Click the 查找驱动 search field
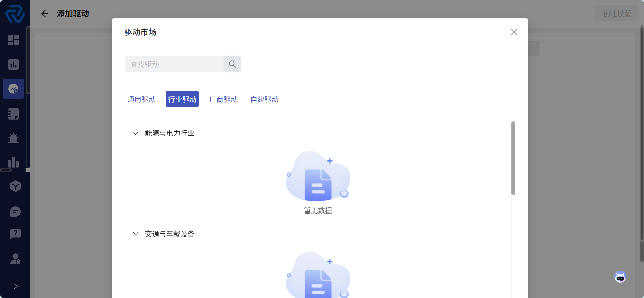 coord(175,64)
